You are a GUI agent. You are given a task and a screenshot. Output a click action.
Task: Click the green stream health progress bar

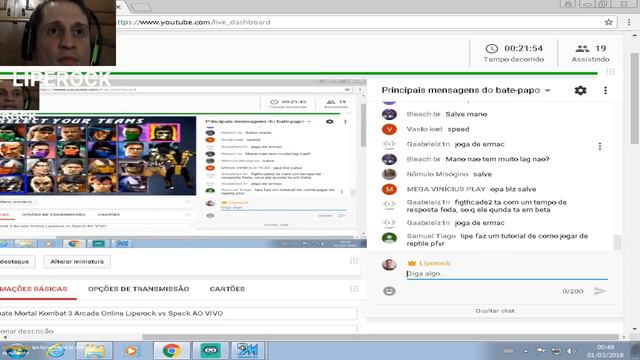pyautogui.click(x=299, y=73)
